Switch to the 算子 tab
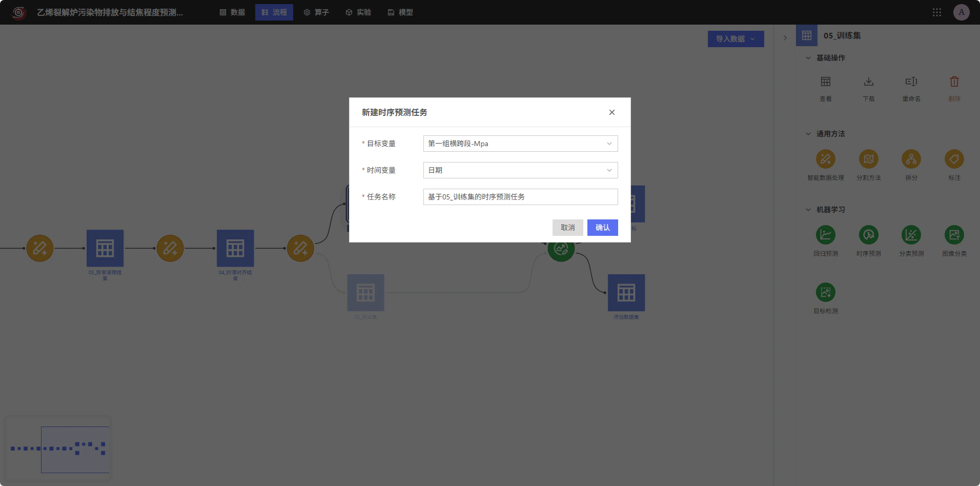The height and width of the screenshot is (486, 980). coord(316,12)
